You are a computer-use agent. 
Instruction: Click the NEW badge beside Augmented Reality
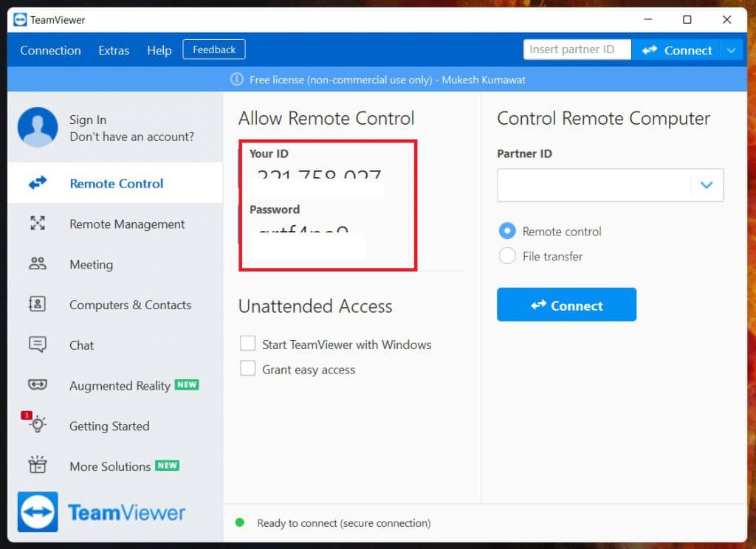(187, 384)
